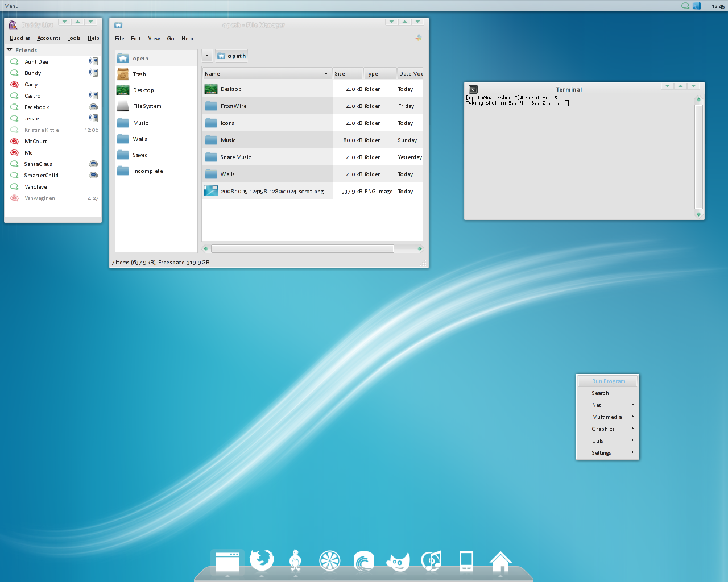The height and width of the screenshot is (582, 728).
Task: Click the Terminal scrollbar up arrow
Action: click(x=698, y=99)
